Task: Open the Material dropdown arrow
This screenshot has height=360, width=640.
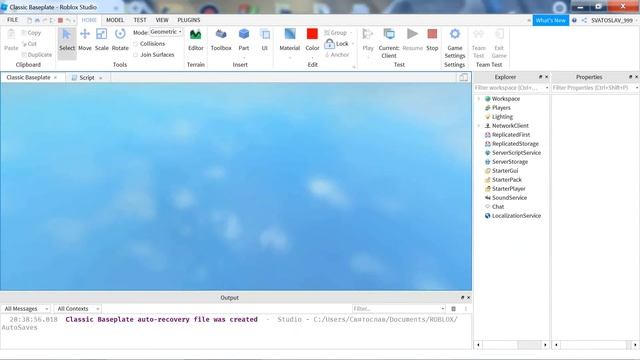Action: [x=290, y=58]
